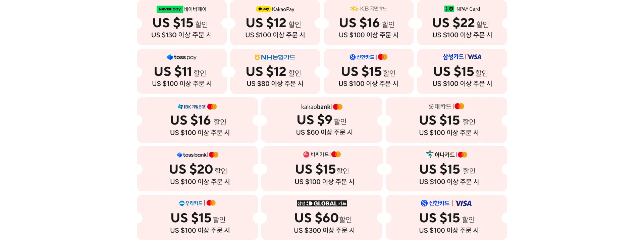Click the IBK bank logo
This screenshot has height=240, width=644.
coord(191,107)
